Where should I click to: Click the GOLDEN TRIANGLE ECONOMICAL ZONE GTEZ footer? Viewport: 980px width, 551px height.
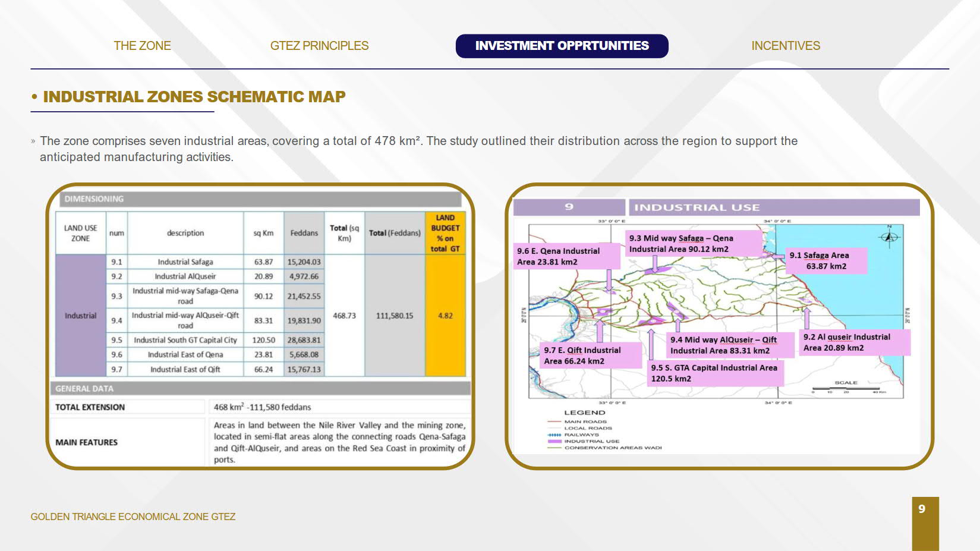[x=133, y=517]
